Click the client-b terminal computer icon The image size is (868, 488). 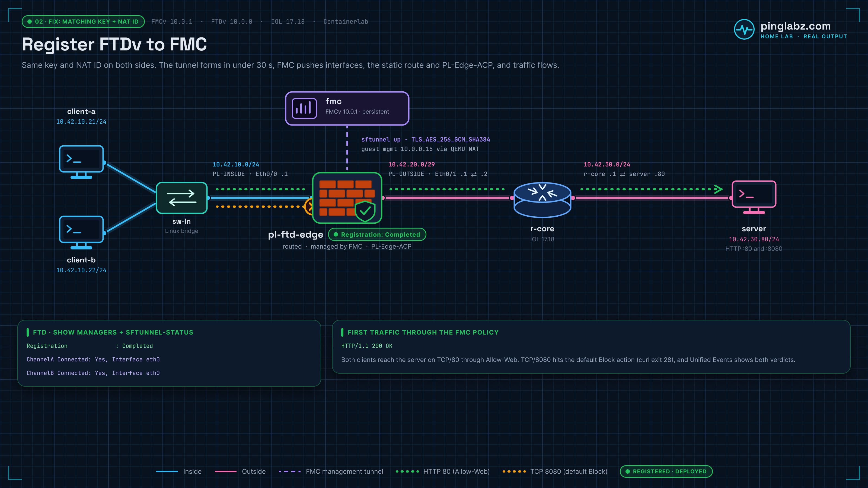81,232
